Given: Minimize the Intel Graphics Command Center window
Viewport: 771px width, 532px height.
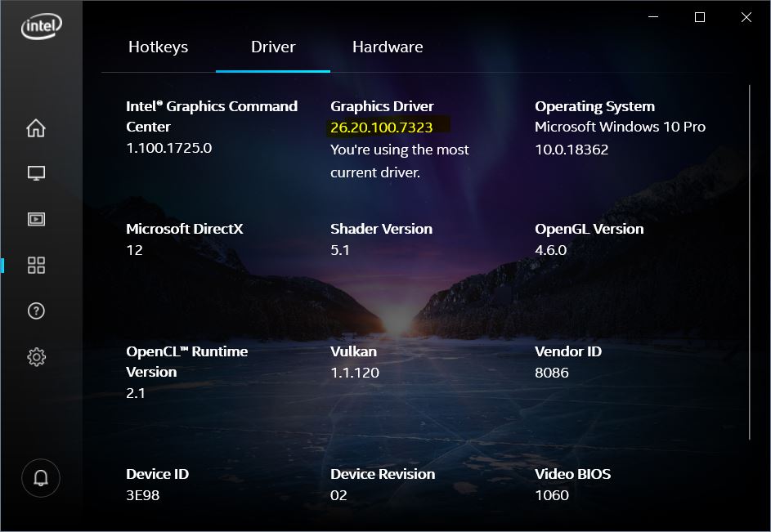Looking at the screenshot, I should [x=653, y=17].
